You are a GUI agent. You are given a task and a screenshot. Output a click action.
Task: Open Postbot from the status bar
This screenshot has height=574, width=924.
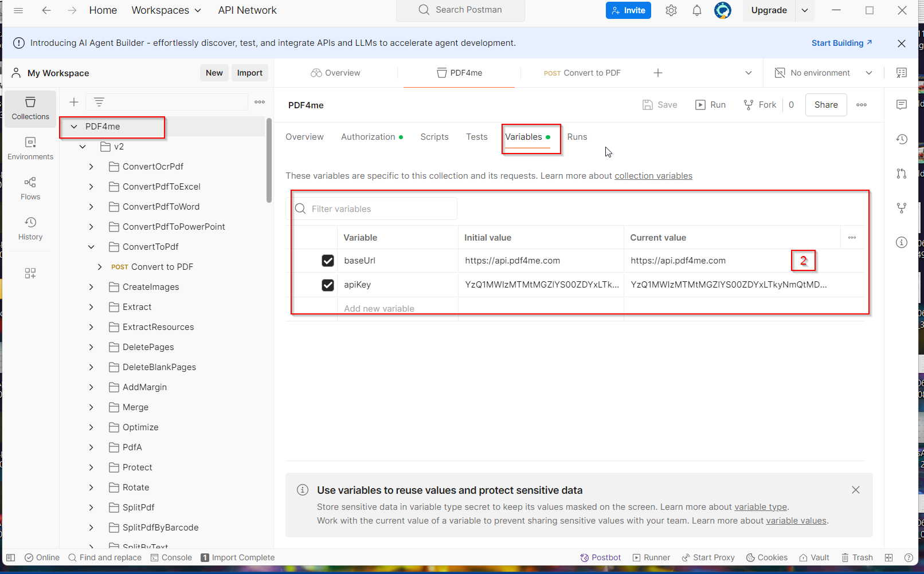(x=601, y=557)
